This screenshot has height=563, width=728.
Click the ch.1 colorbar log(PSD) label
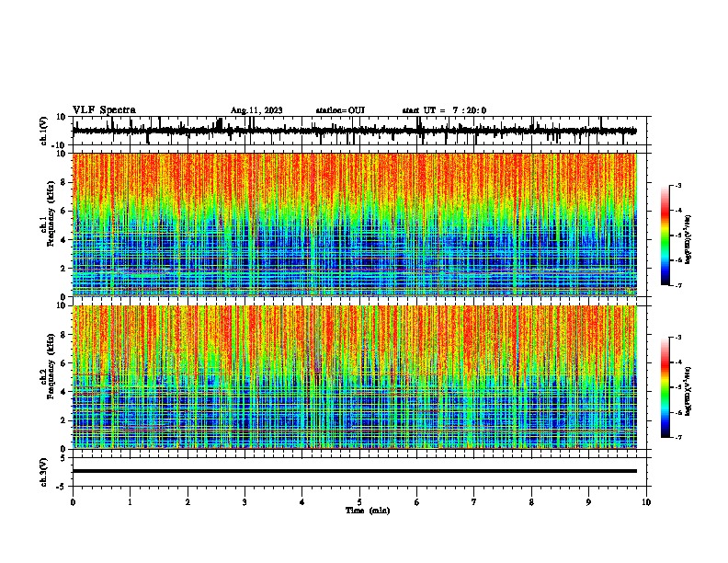(688, 240)
